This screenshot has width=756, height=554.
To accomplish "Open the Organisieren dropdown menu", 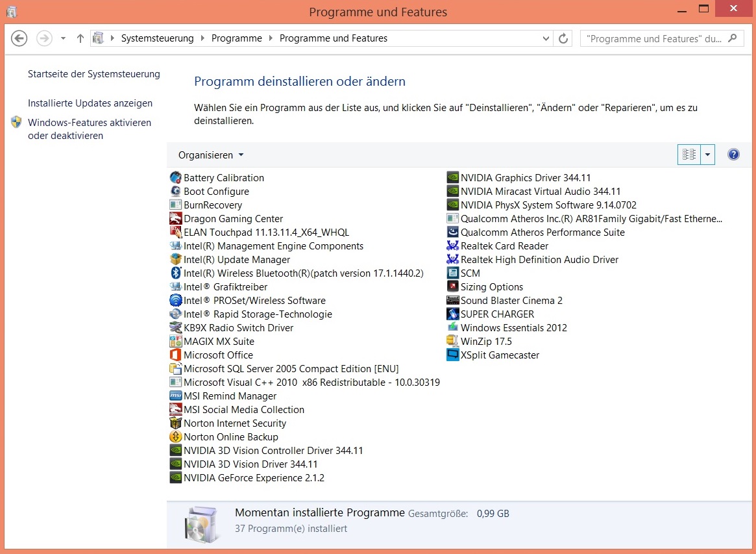I will click(211, 155).
